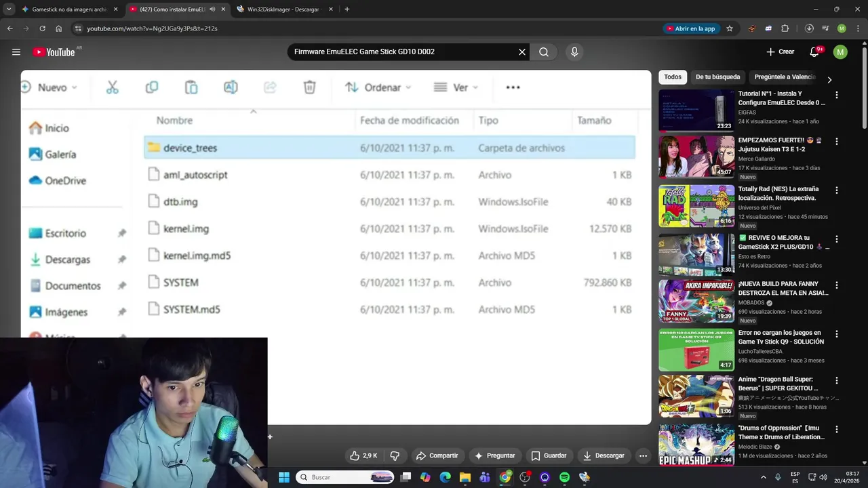Show hidden system tray icons chevron
This screenshot has width=868, height=488.
(x=764, y=477)
